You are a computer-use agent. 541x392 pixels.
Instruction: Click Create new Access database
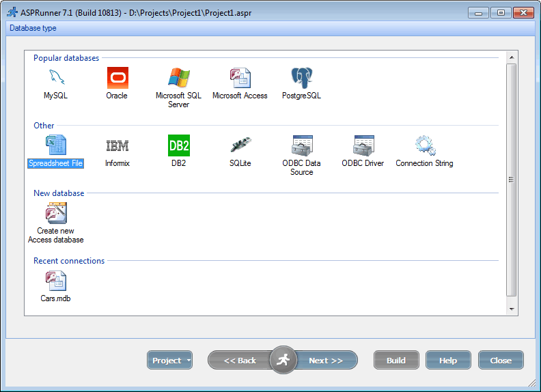tap(55, 213)
